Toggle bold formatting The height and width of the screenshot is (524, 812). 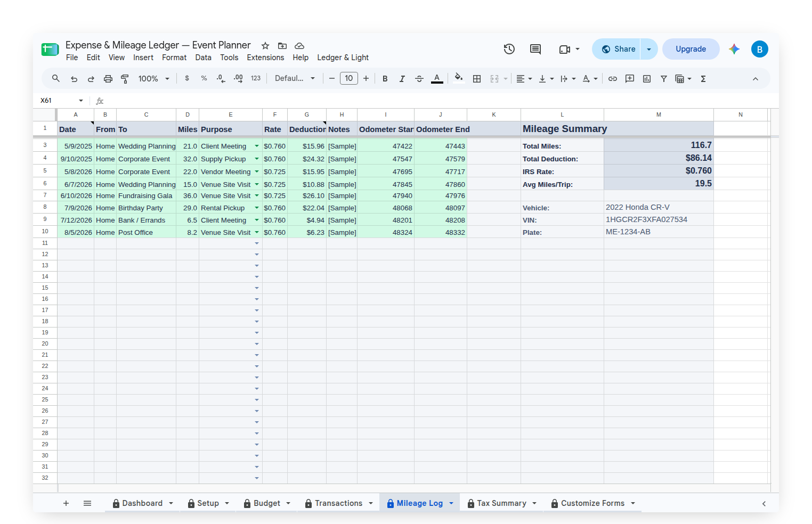385,79
